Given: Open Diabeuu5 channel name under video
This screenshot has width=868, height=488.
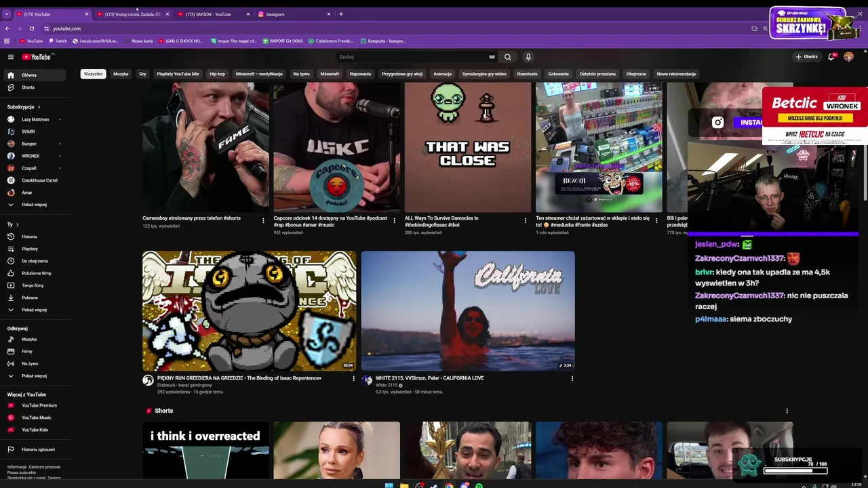Looking at the screenshot, I should coord(184,385).
